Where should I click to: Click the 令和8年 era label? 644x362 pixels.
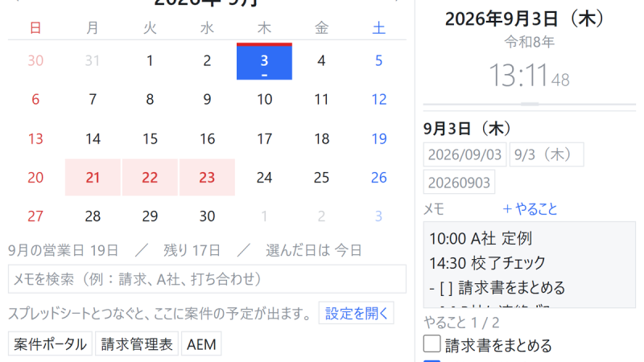pyautogui.click(x=530, y=42)
